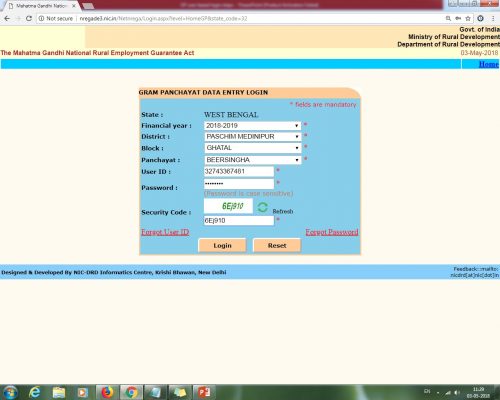Select the Mahatma Gandhi NREGA tab
This screenshot has height=400, width=500.
(42, 6)
